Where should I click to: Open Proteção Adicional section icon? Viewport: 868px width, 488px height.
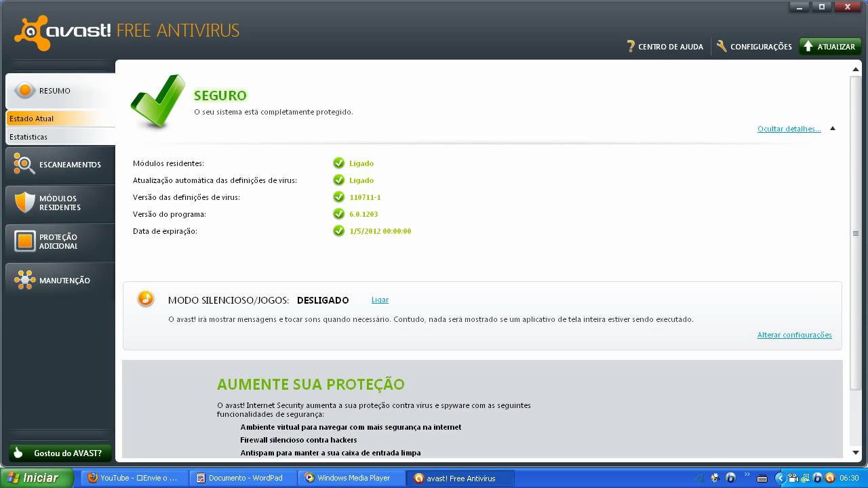pyautogui.click(x=24, y=241)
